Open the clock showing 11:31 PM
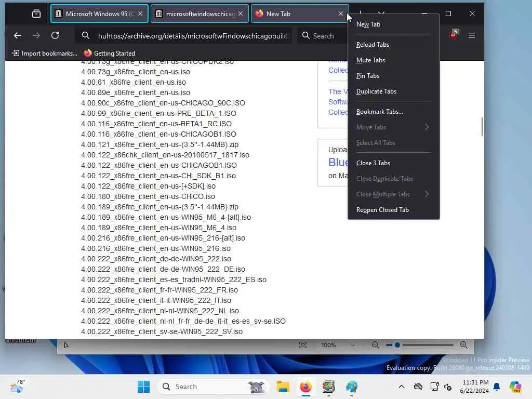 474,387
